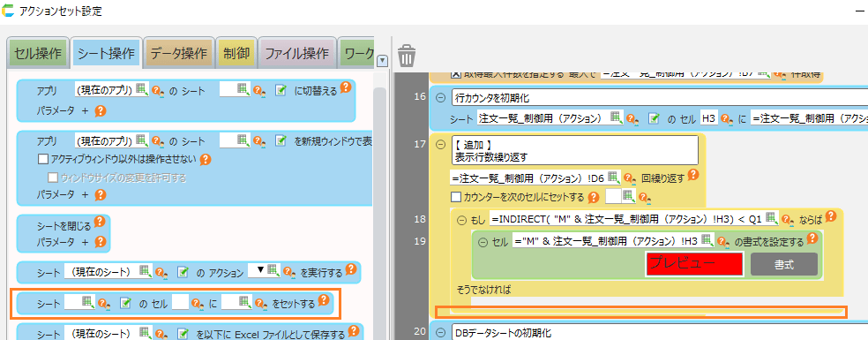
Task: Add parameter with + under シートを閉じる
Action: coord(85,242)
